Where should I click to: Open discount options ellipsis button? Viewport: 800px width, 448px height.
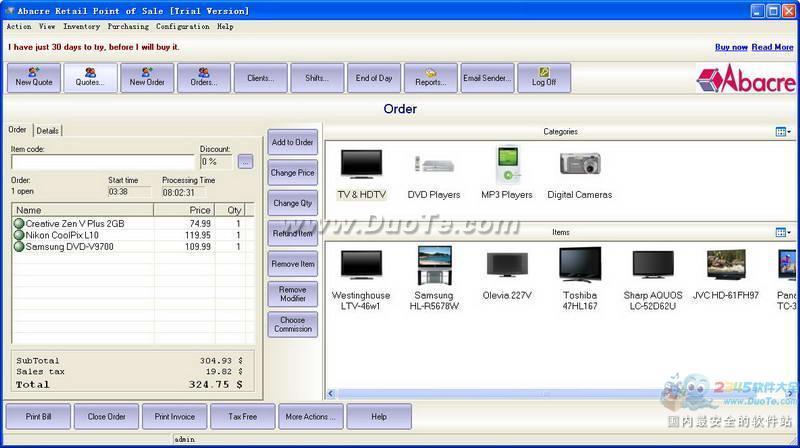tap(245, 162)
